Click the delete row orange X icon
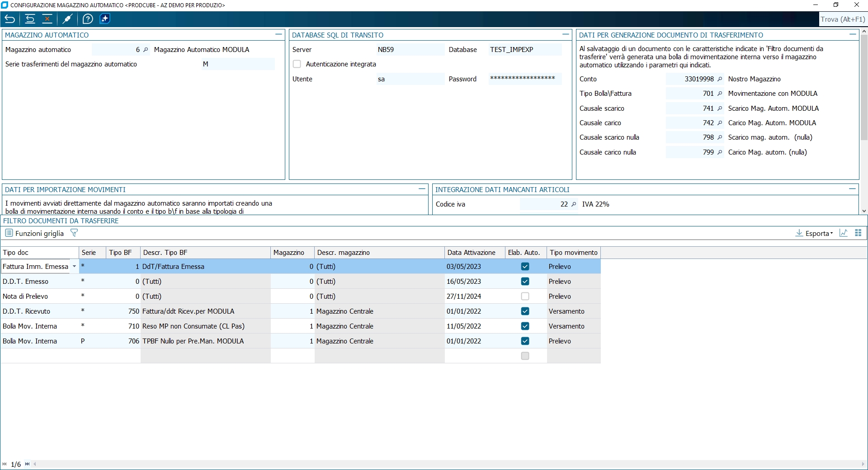 pos(47,19)
